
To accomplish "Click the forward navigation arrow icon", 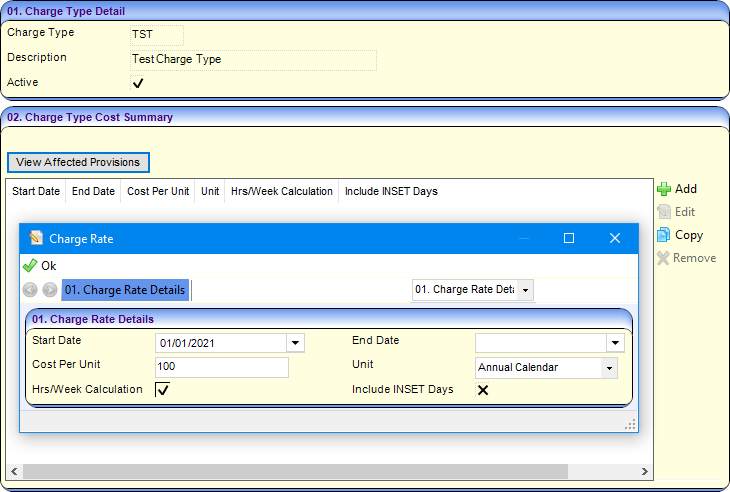I will (x=50, y=290).
